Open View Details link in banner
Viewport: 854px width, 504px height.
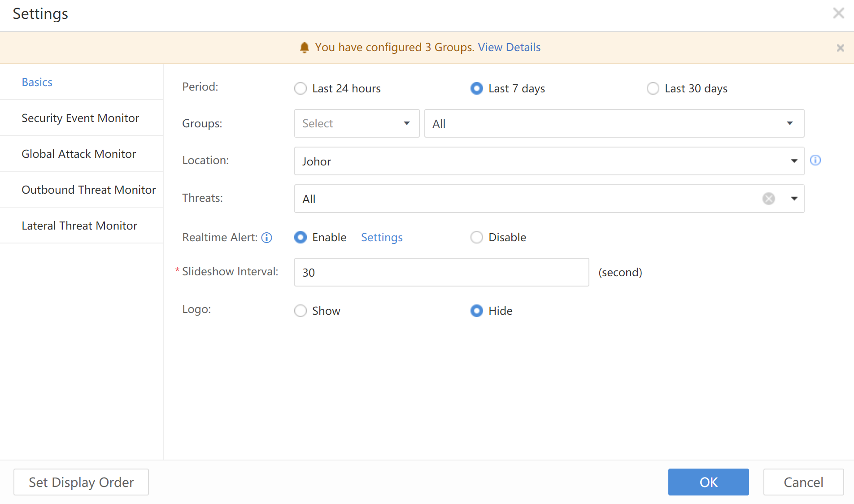tap(509, 48)
